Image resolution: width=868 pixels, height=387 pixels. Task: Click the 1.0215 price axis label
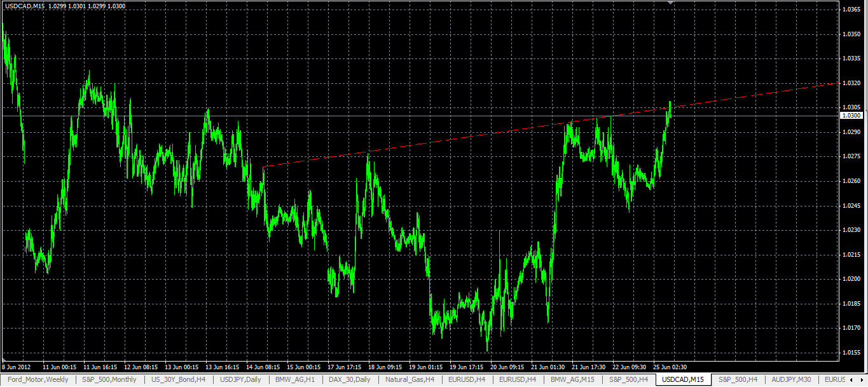click(x=851, y=255)
